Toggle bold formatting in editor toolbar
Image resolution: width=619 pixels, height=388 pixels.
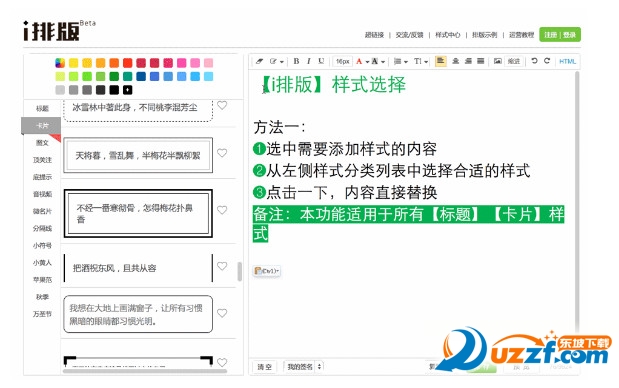tap(296, 61)
